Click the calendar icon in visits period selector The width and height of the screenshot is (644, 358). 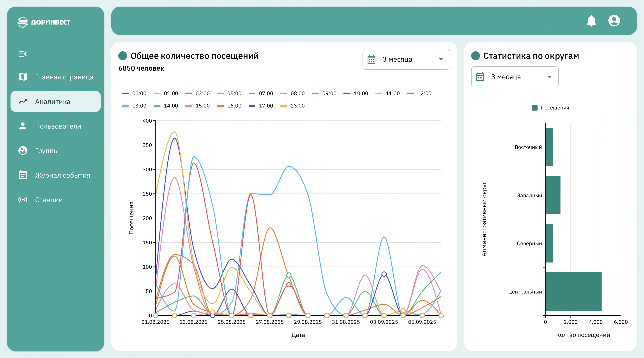[x=372, y=59]
